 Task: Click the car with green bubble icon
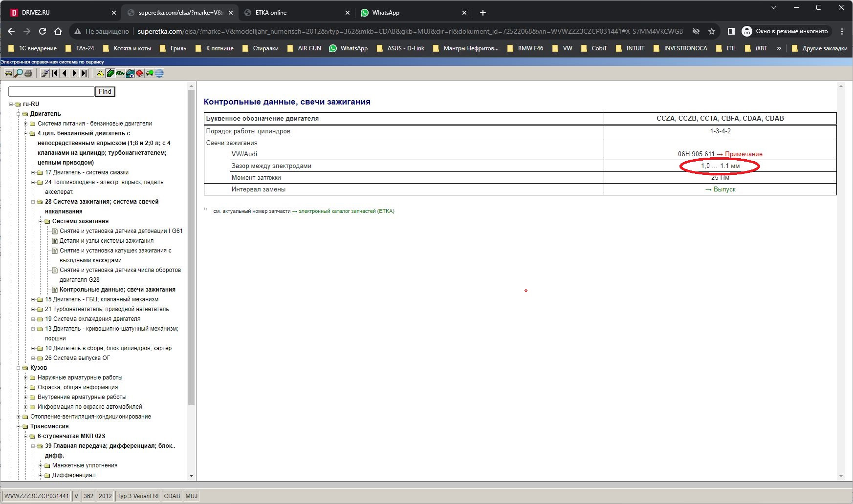click(150, 73)
